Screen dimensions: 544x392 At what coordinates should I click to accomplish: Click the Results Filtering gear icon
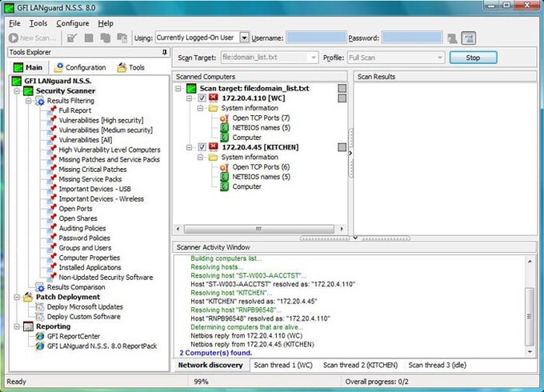click(x=41, y=101)
